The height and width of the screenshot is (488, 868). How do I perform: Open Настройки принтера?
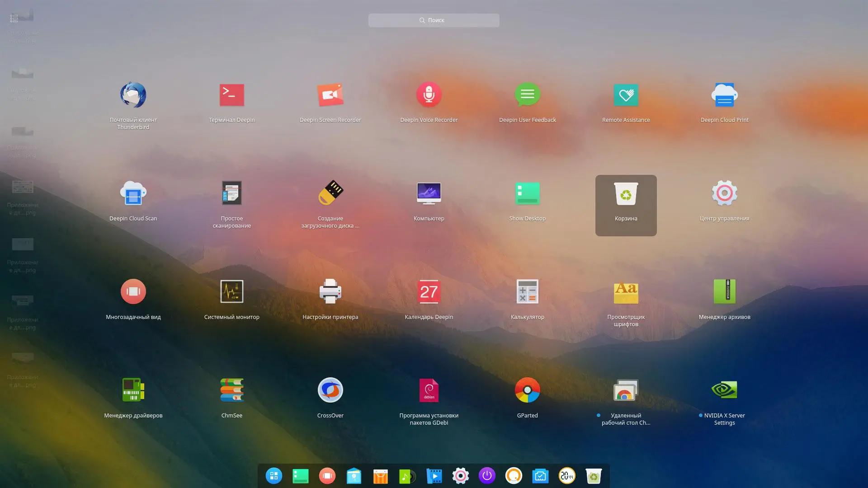pos(330,291)
